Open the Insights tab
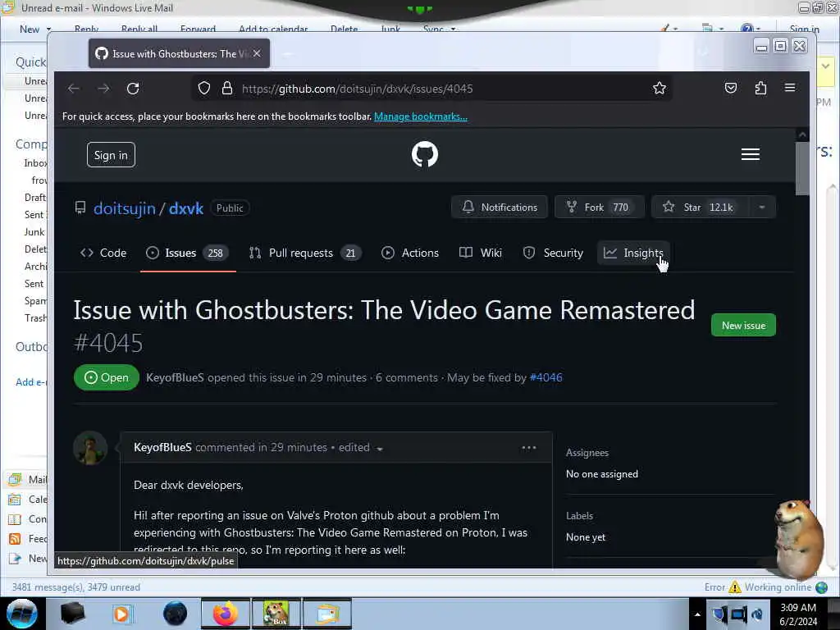Image resolution: width=840 pixels, height=630 pixels. click(x=633, y=253)
